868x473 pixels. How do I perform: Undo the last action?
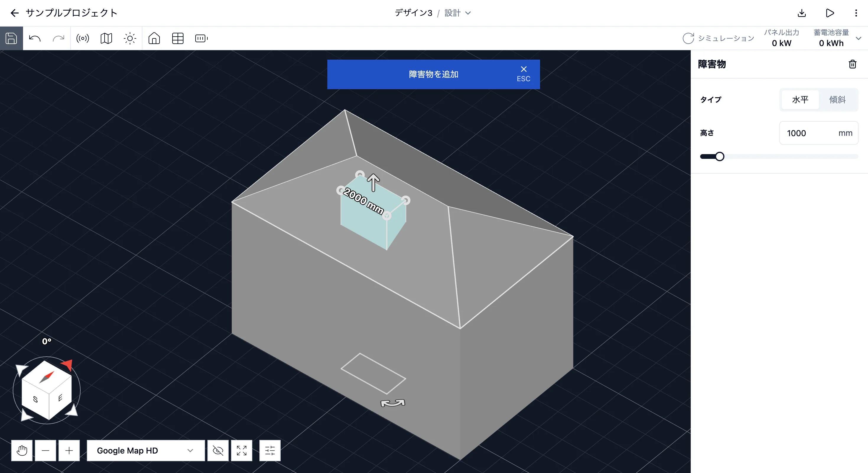click(x=35, y=38)
